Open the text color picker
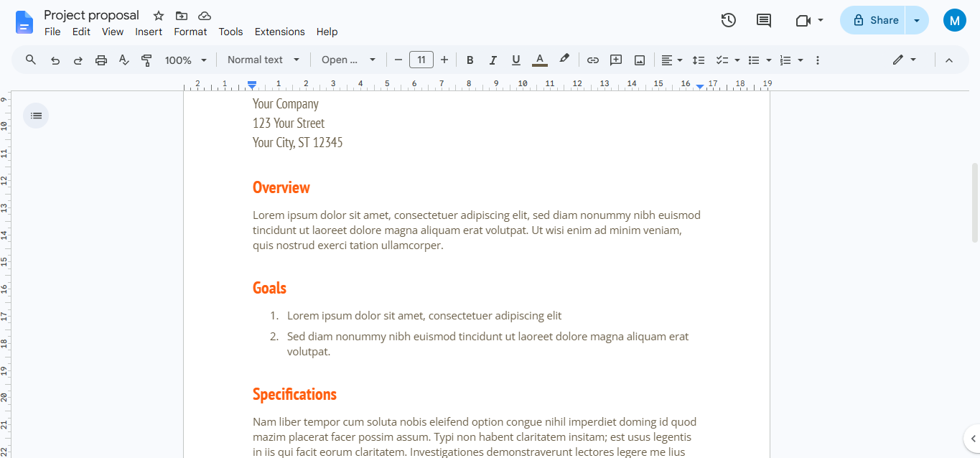Image resolution: width=980 pixels, height=458 pixels. pyautogui.click(x=540, y=60)
